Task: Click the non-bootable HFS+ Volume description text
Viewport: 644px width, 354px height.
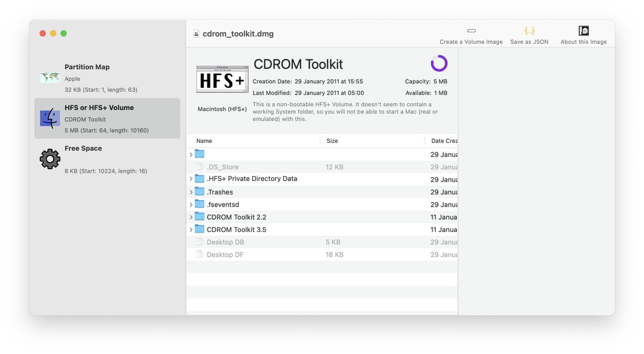Action: [346, 112]
